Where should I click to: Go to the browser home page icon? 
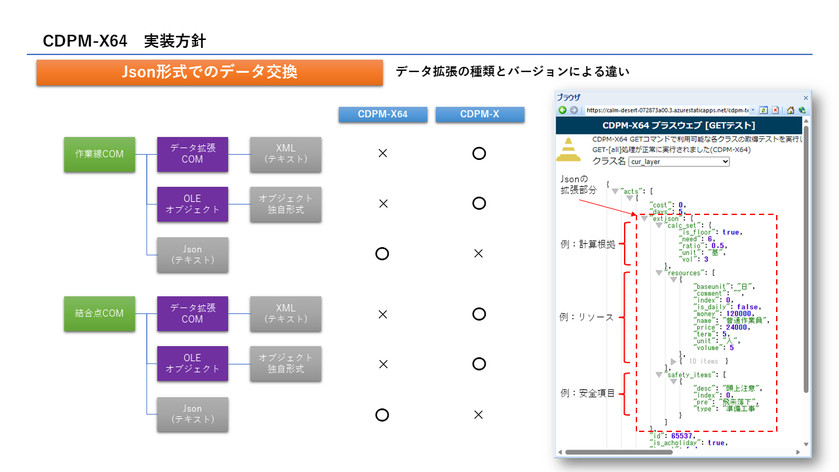pyautogui.click(x=790, y=110)
